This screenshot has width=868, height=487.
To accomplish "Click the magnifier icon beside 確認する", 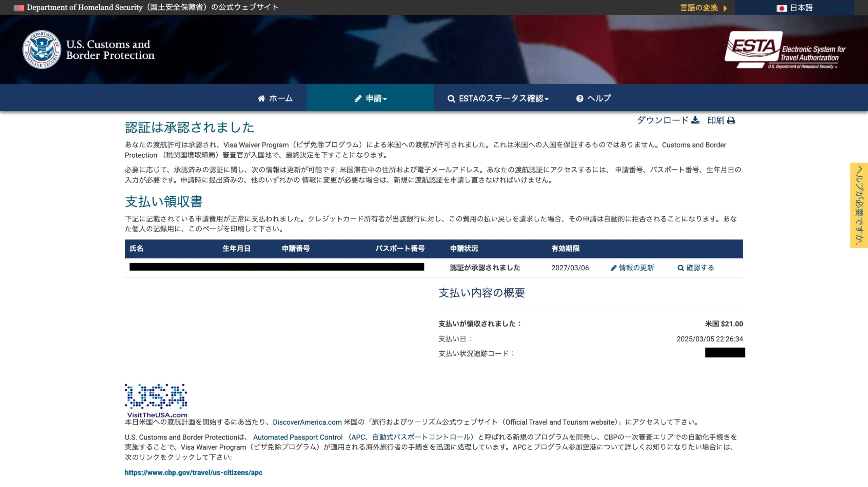I will (x=680, y=268).
